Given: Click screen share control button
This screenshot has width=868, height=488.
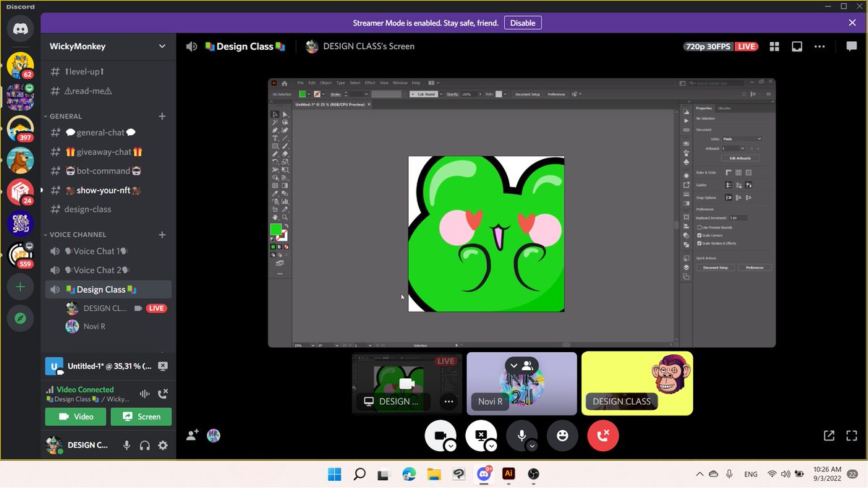Looking at the screenshot, I should pyautogui.click(x=481, y=436).
